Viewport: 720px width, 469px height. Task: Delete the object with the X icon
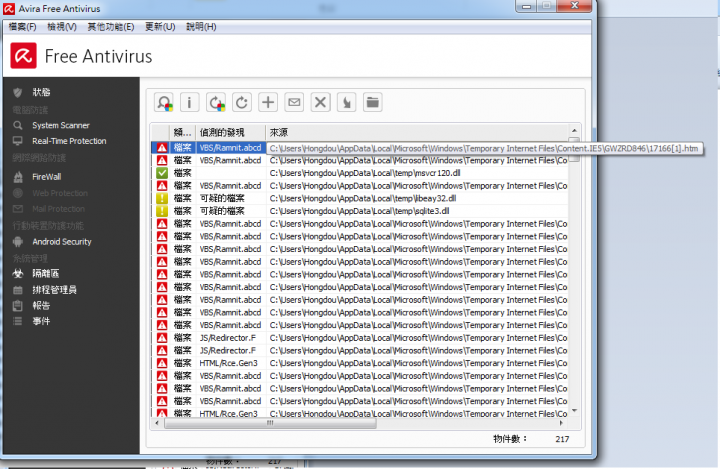[321, 102]
